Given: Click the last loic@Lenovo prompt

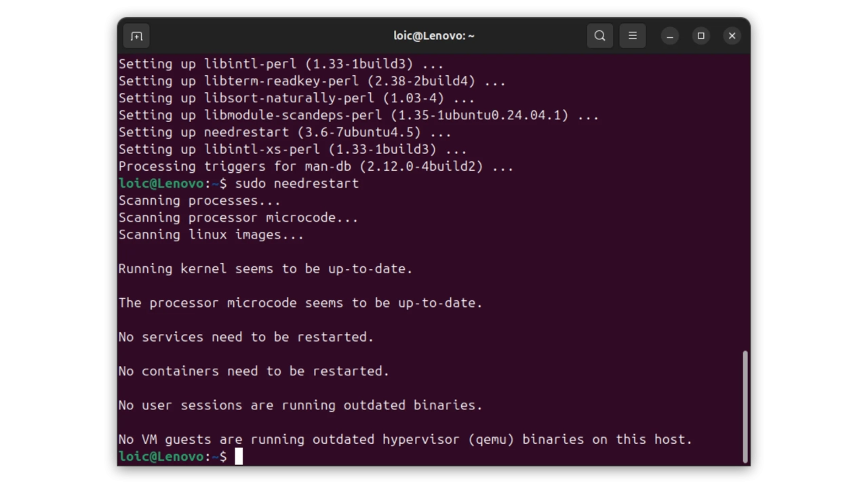Looking at the screenshot, I should [x=173, y=456].
